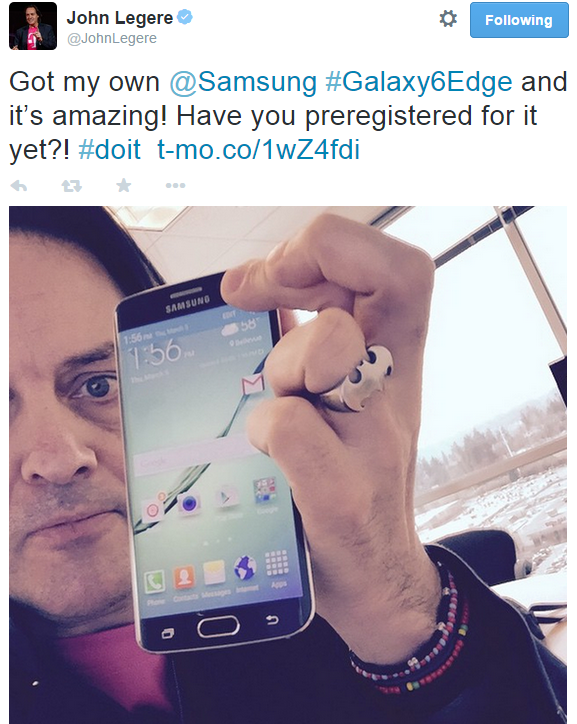
Task: Click the tweet's attached photo
Action: click(288, 465)
